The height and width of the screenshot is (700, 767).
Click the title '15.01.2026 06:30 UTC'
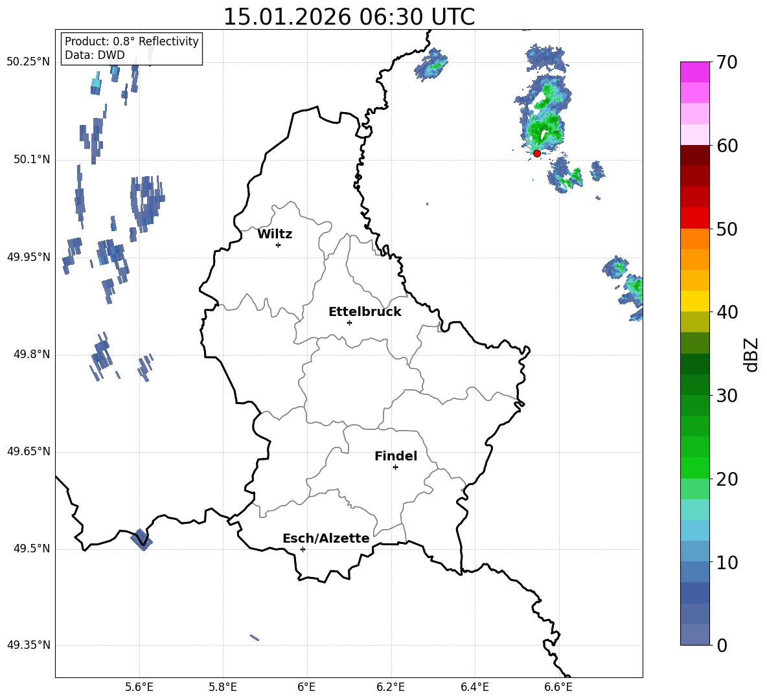coord(349,17)
